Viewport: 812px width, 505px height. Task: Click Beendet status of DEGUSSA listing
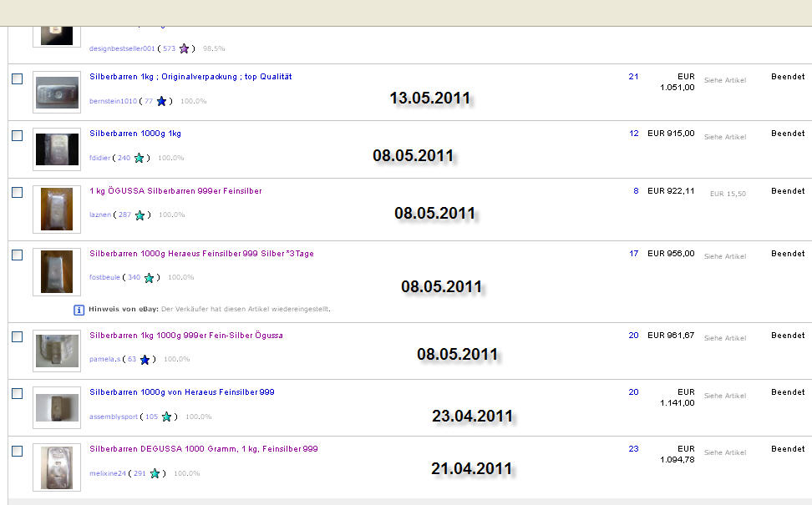tap(788, 449)
